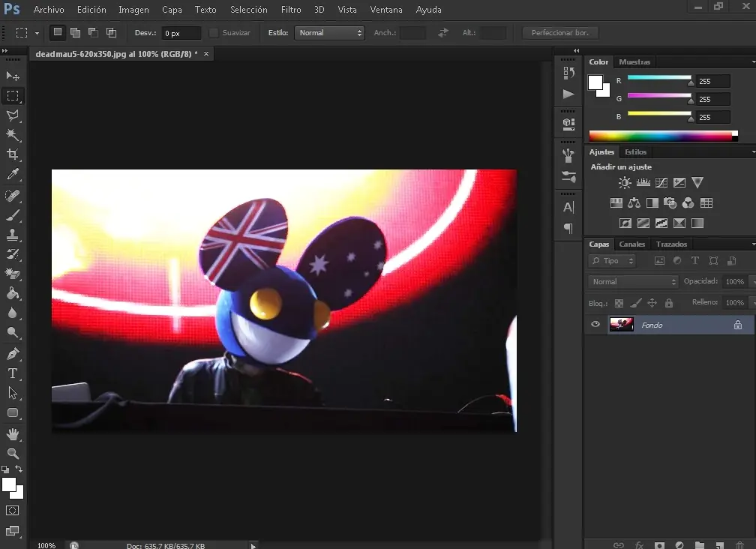Screen dimensions: 756x549
Task: Add a Color Balance adjustment
Action: click(x=634, y=203)
